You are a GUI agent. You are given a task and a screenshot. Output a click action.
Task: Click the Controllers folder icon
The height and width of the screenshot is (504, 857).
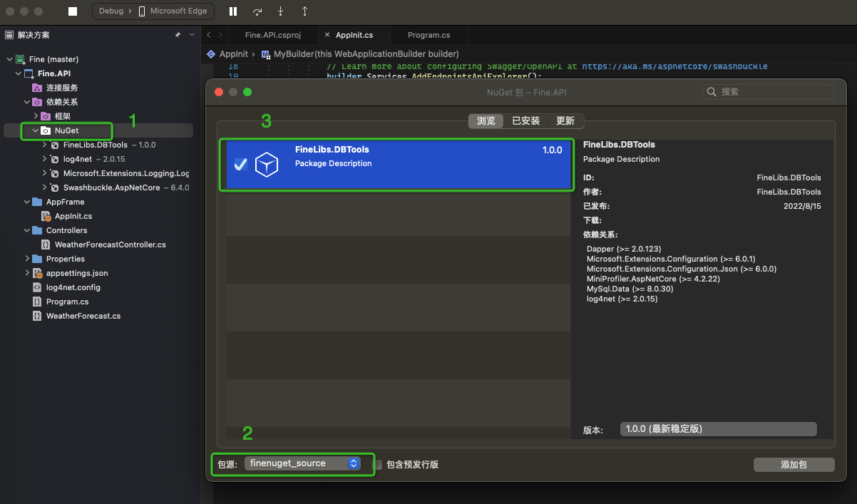(37, 230)
